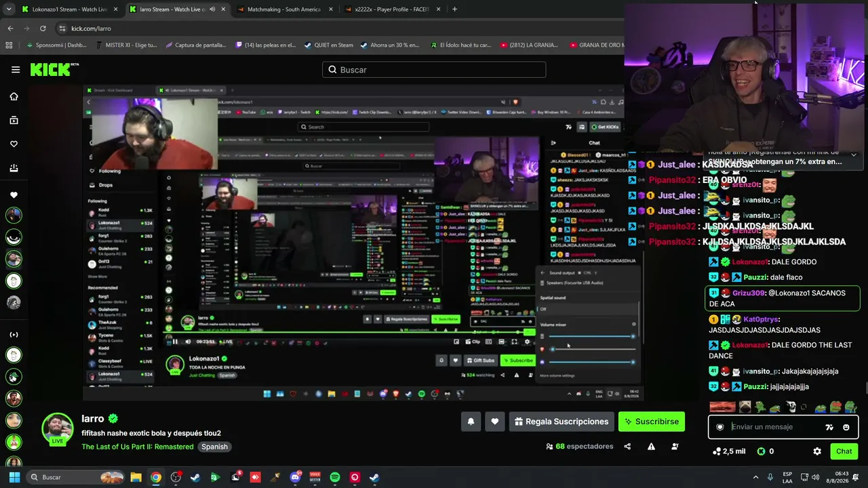The width and height of the screenshot is (868, 488).
Task: Open the Windows Start menu
Action: coord(14,477)
